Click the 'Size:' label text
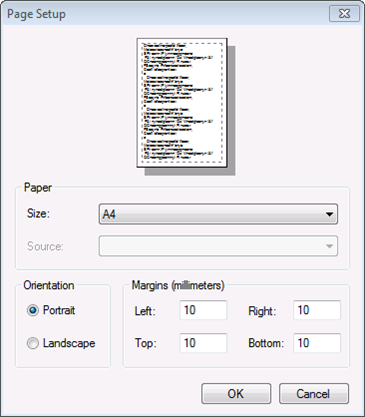Viewport: 365px width, 417px height. pyautogui.click(x=38, y=213)
